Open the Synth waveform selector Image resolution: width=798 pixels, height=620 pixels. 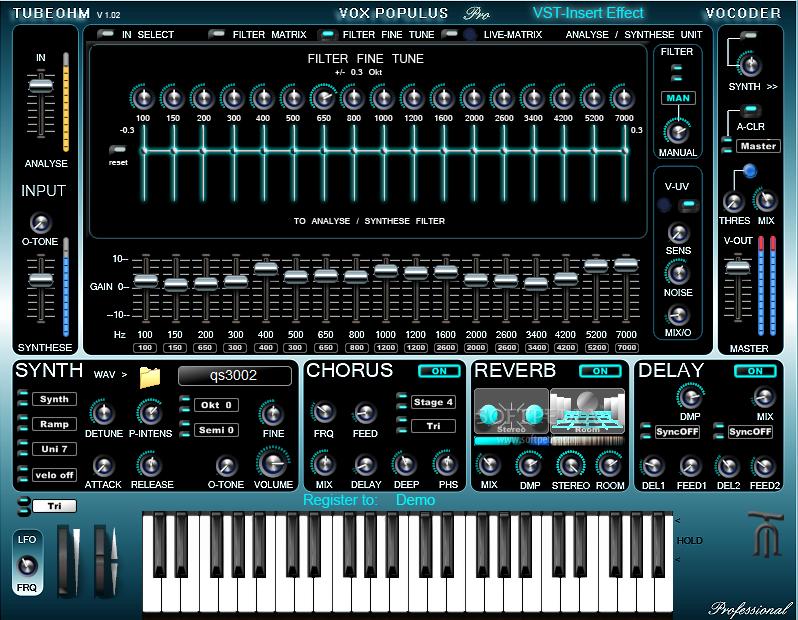tap(54, 399)
